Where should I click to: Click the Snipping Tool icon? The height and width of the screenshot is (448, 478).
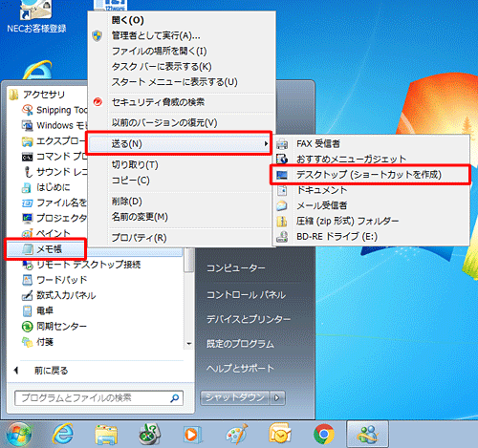[28, 110]
